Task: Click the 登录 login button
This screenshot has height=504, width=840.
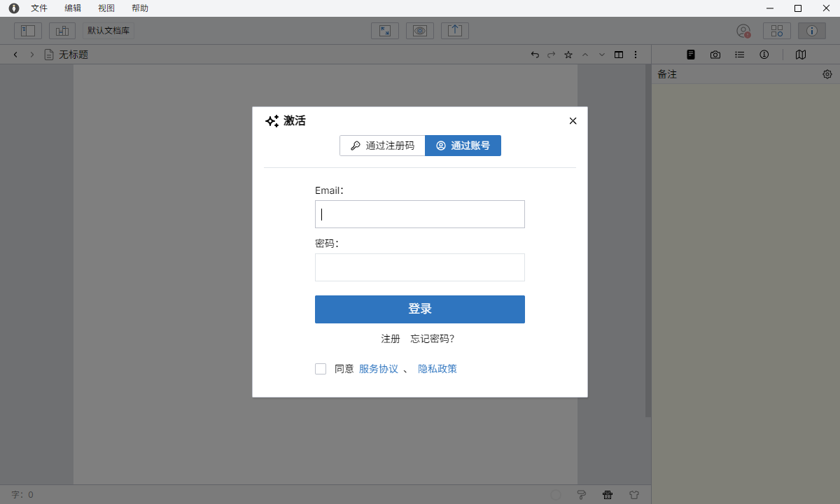Action: click(x=420, y=309)
